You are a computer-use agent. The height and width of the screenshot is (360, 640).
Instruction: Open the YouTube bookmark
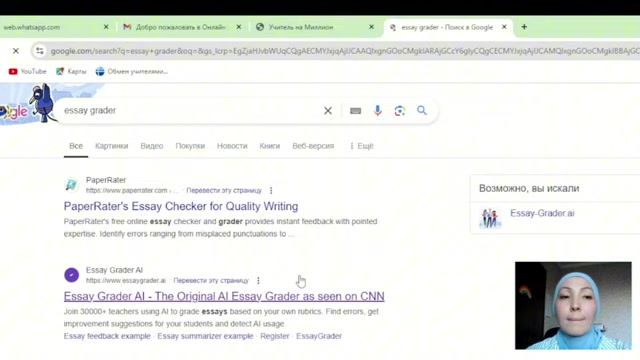click(x=27, y=71)
